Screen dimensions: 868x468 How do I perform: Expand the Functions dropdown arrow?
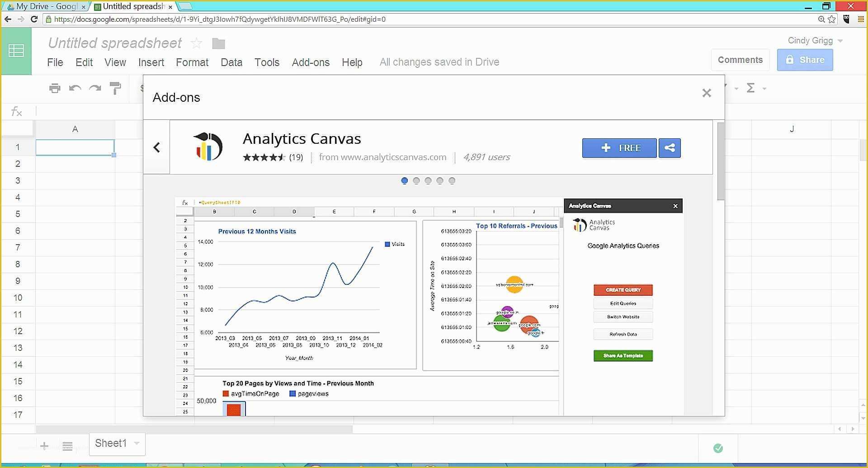pyautogui.click(x=764, y=89)
